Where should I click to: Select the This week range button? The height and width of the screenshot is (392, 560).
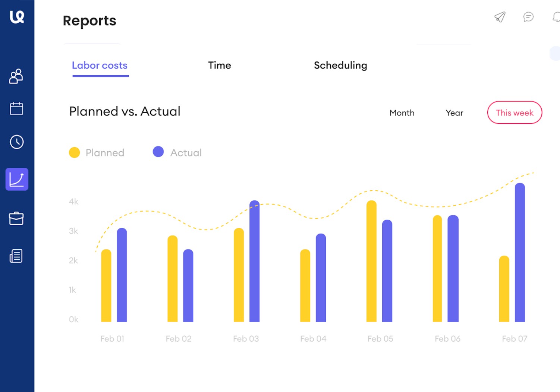(x=515, y=113)
